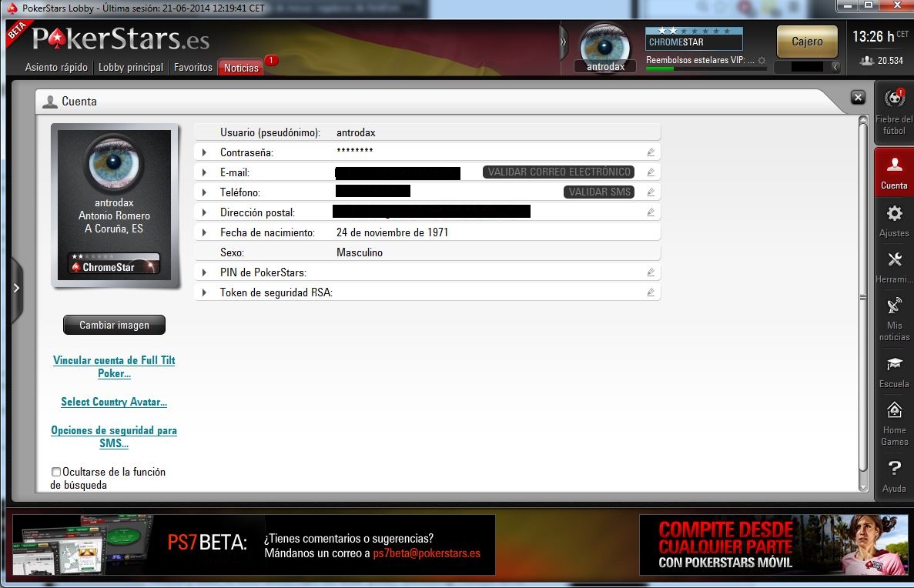Click the ChromeStar badge on profile card
This screenshot has height=588, width=914.
click(x=114, y=263)
